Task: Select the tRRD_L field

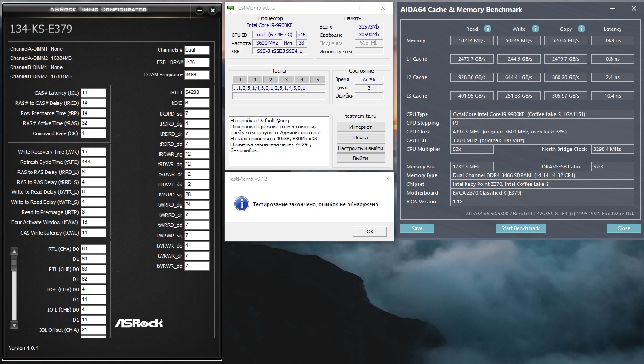Action: [x=93, y=172]
